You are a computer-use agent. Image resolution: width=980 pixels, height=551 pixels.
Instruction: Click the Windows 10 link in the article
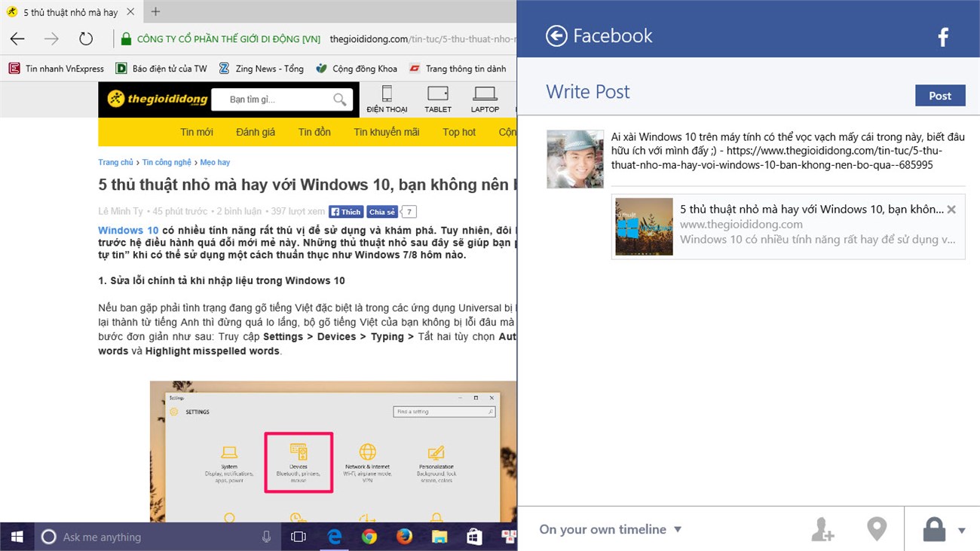[x=128, y=230]
